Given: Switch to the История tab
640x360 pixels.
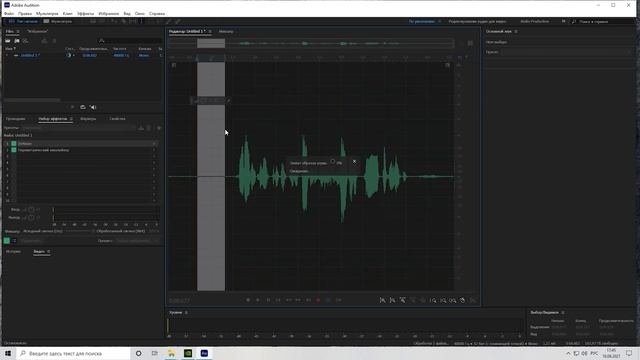Looking at the screenshot, I should tap(13, 251).
